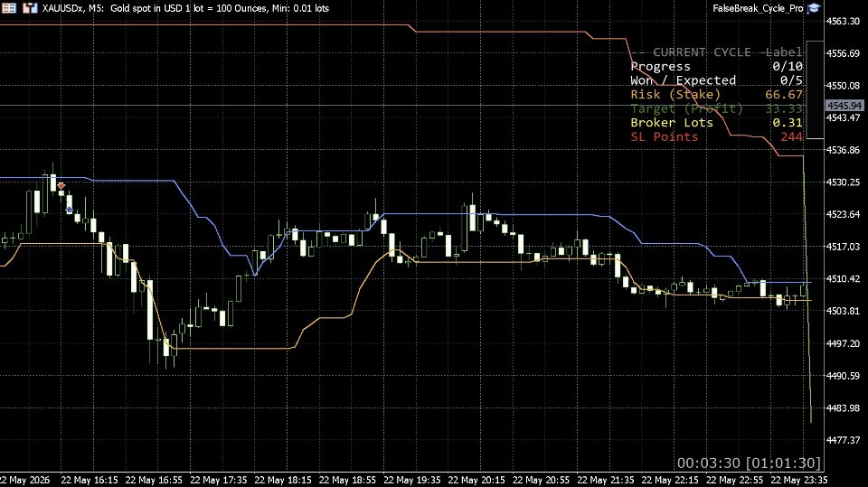Click time axis label 22 May 23:35
Viewport: 868px width, 487px height.
(x=799, y=480)
